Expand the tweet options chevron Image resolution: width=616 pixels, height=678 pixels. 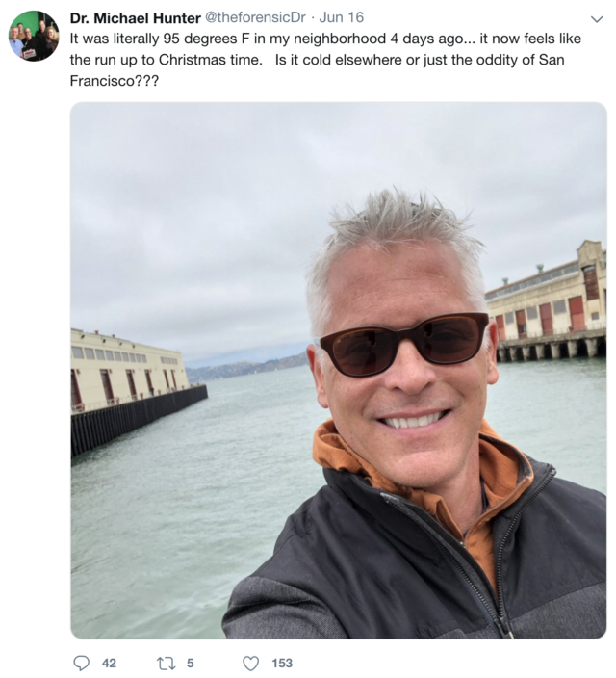pos(597,19)
